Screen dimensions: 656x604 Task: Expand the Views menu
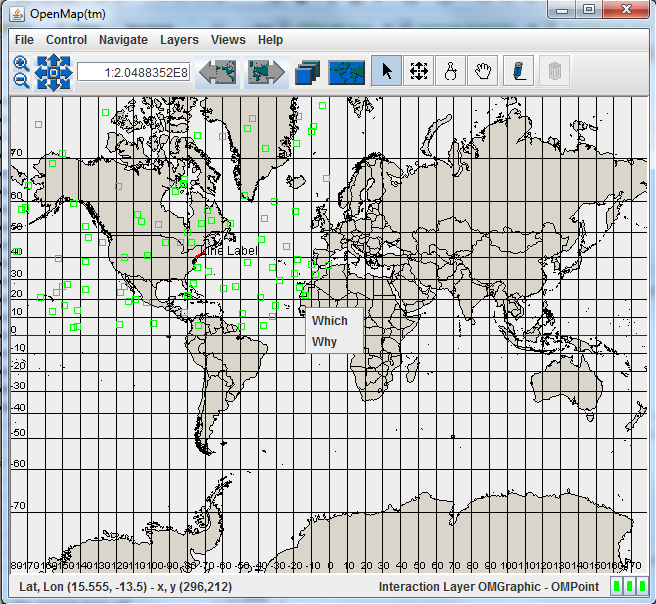tap(228, 40)
